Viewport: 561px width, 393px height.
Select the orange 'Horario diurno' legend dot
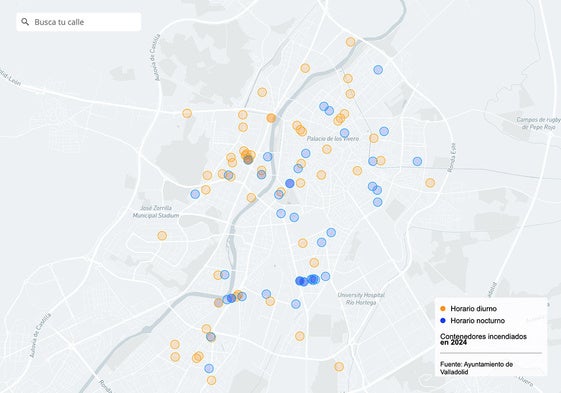[x=443, y=309]
